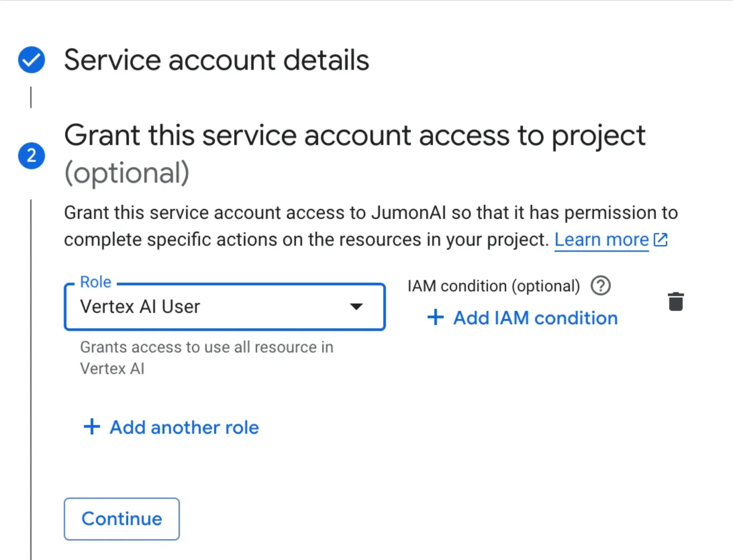Screen dimensions: 733x560
Task: Open the Learn more link about project access
Action: (602, 239)
